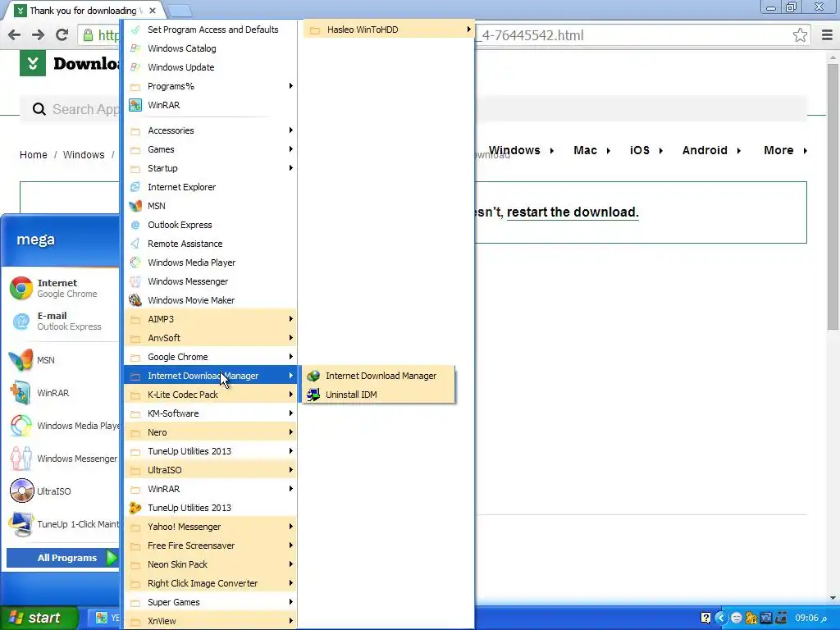Screen dimensions: 840x630
Task: Reload the page in Chrome
Action: pos(62,35)
